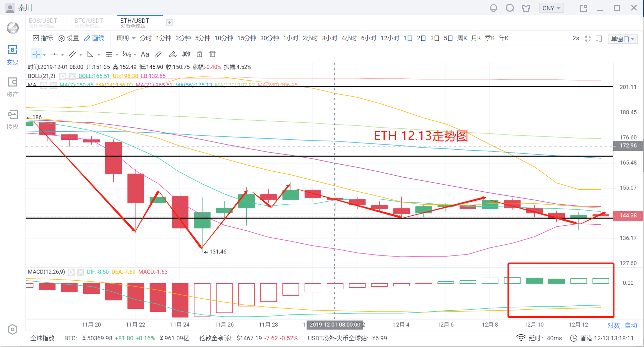This screenshot has width=644, height=347.
Task: Remove the MA indicator with X
Action: (53, 85)
